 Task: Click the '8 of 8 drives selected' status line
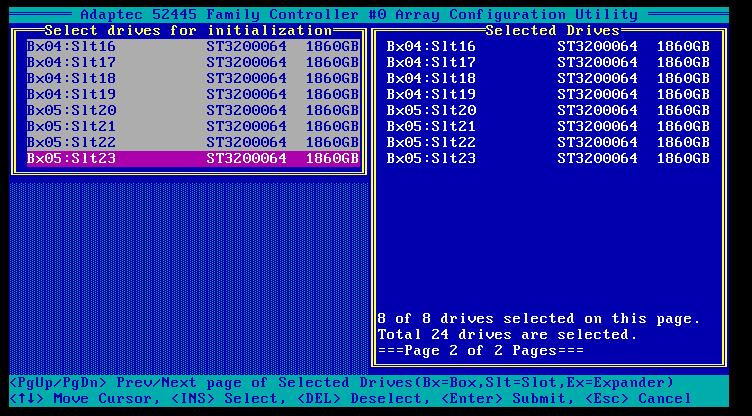(x=539, y=319)
